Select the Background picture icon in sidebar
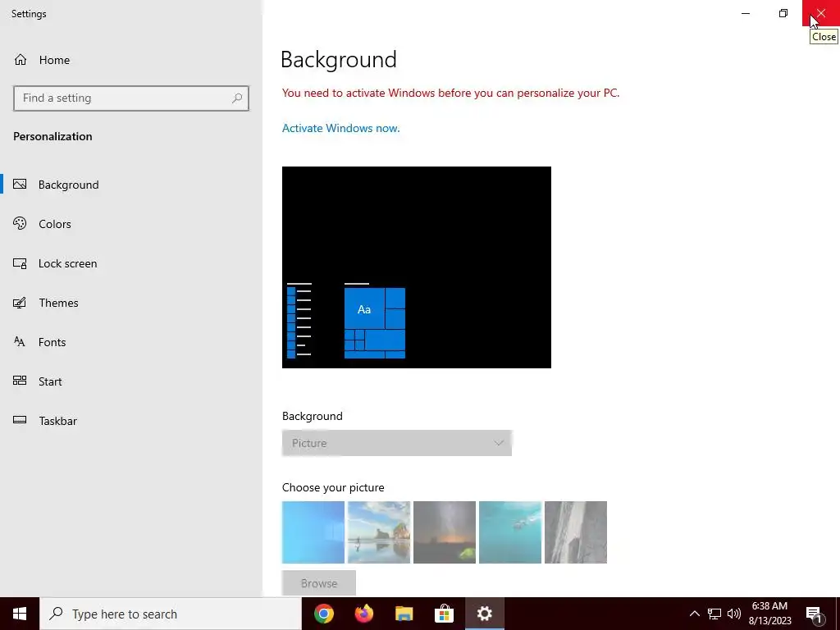The image size is (840, 630). coord(20,185)
